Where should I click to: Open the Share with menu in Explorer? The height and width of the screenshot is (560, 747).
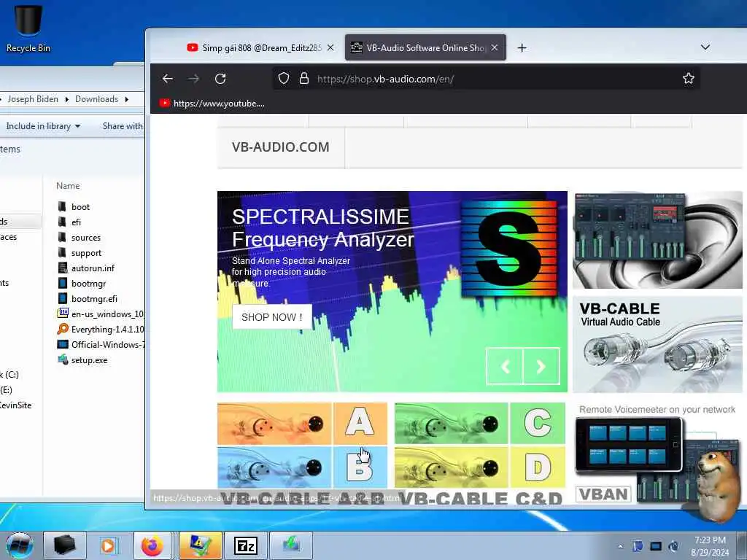point(123,126)
